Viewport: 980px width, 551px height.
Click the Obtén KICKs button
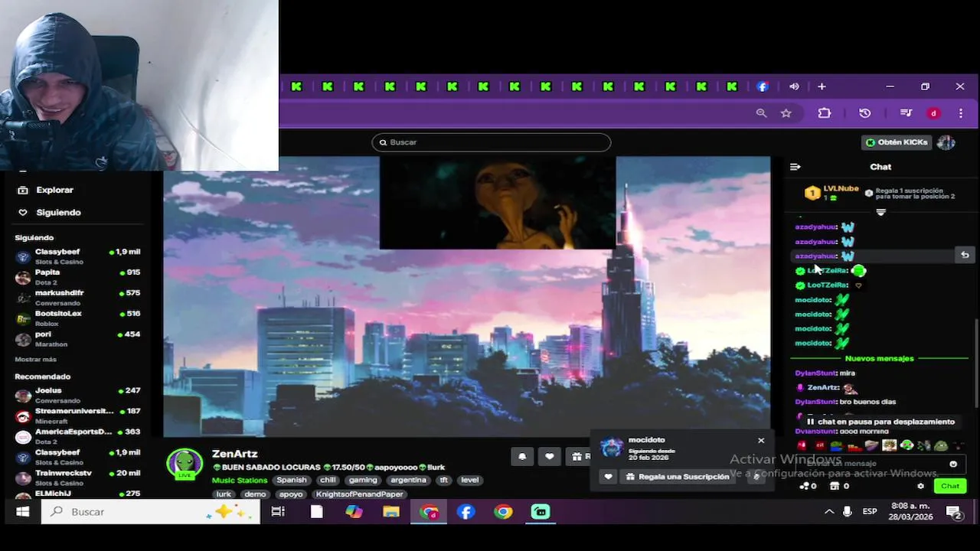(897, 142)
